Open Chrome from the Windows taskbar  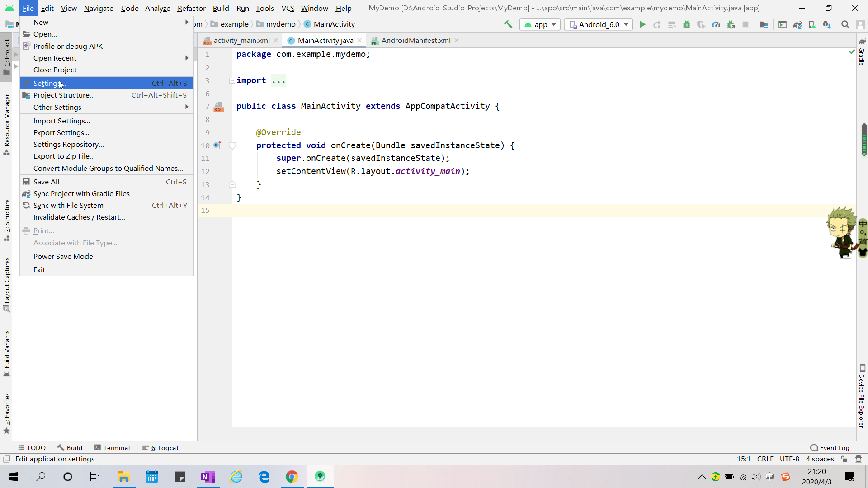point(292,477)
